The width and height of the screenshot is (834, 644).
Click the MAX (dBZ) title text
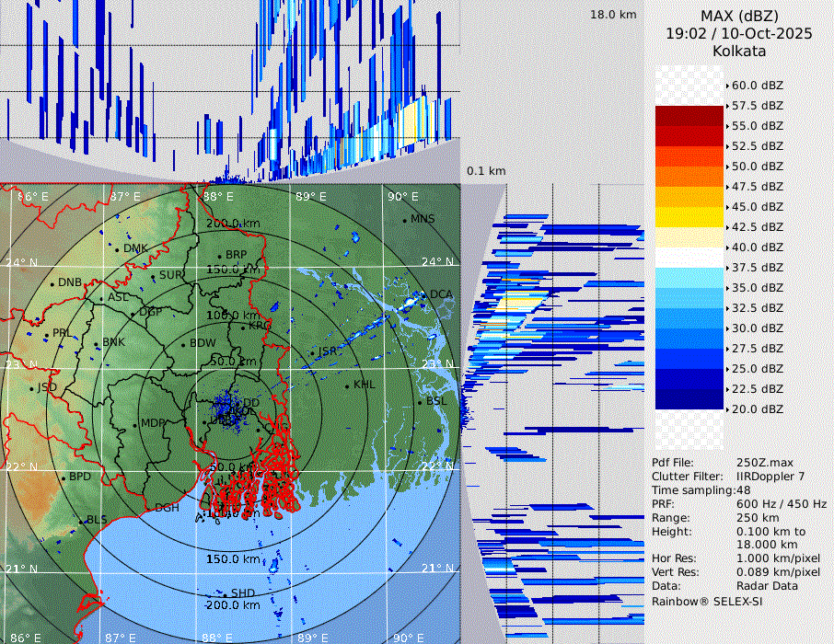pyautogui.click(x=739, y=16)
